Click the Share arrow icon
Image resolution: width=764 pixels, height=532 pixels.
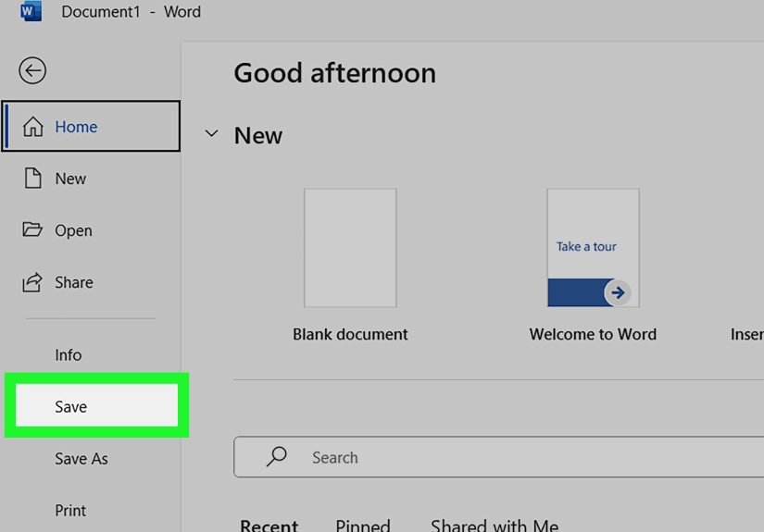click(x=32, y=282)
